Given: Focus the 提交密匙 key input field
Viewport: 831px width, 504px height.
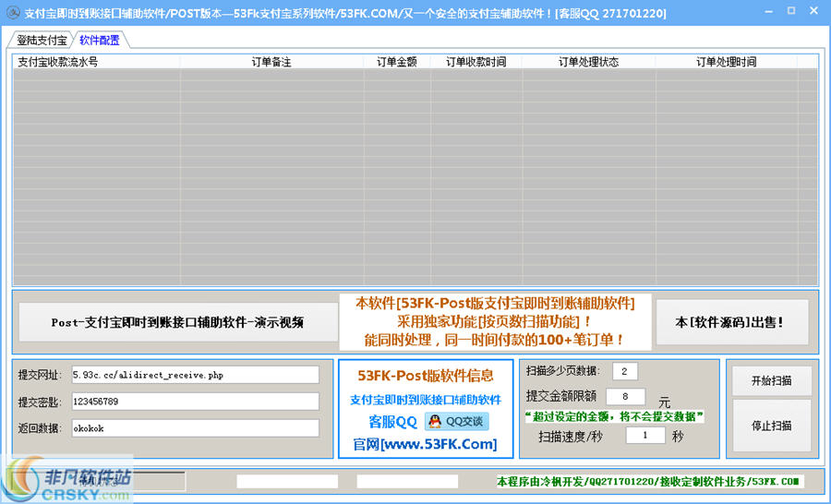Looking at the screenshot, I should pyautogui.click(x=196, y=402).
